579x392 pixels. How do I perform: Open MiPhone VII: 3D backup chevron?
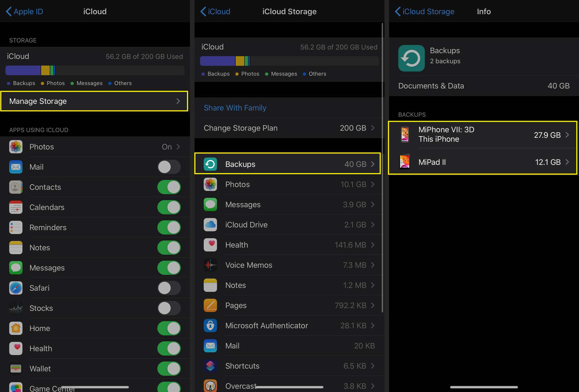567,135
